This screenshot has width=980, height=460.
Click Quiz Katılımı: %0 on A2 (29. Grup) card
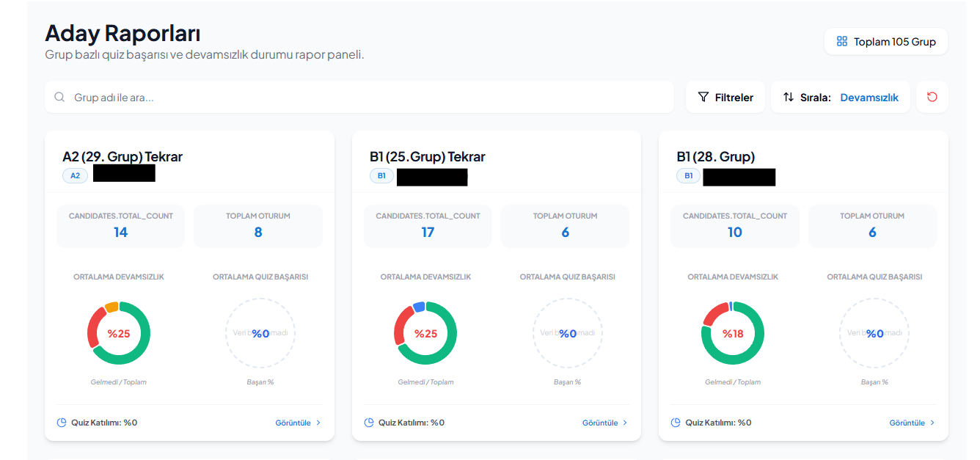[104, 423]
